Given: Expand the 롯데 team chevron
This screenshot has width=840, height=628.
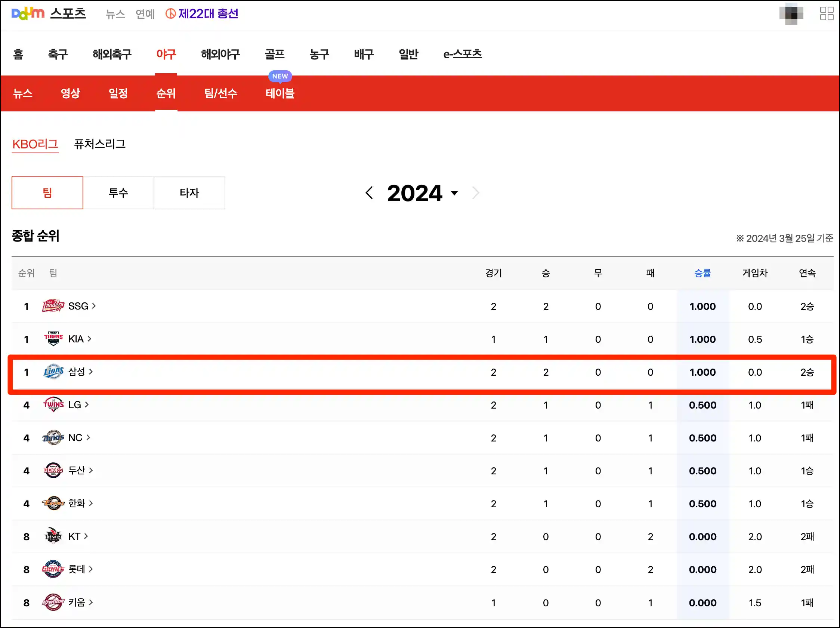Looking at the screenshot, I should point(91,569).
